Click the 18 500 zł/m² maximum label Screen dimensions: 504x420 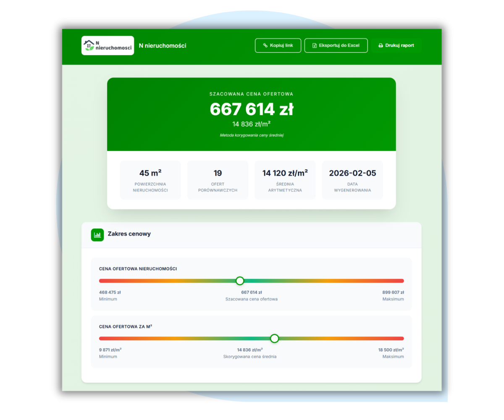pyautogui.click(x=391, y=349)
